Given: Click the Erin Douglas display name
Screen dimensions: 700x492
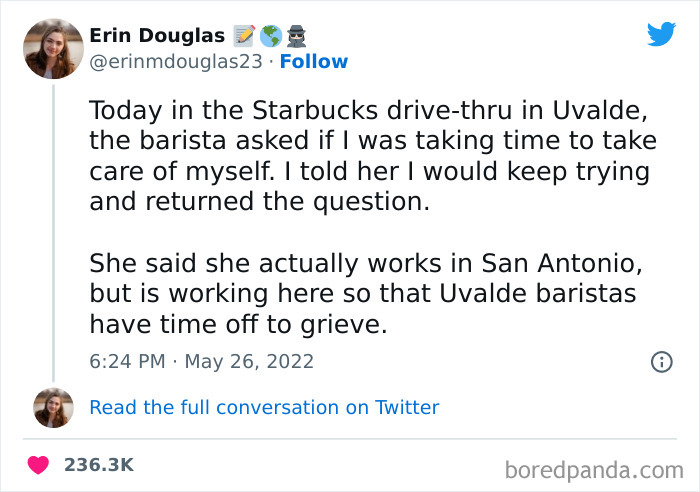Looking at the screenshot, I should click(x=157, y=36).
